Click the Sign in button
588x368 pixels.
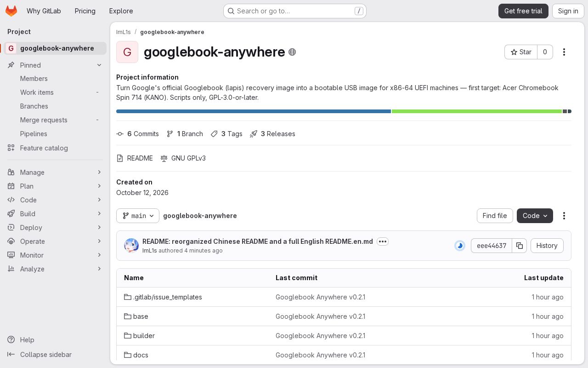(x=568, y=11)
